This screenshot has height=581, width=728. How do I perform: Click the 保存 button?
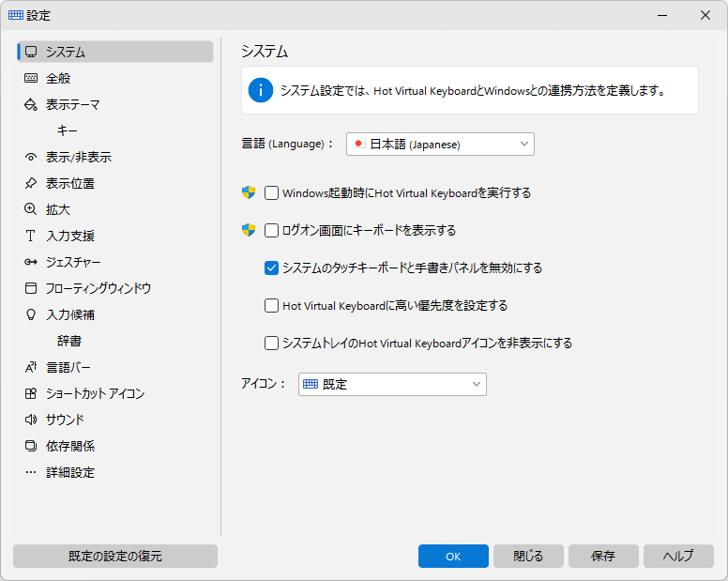pos(603,556)
